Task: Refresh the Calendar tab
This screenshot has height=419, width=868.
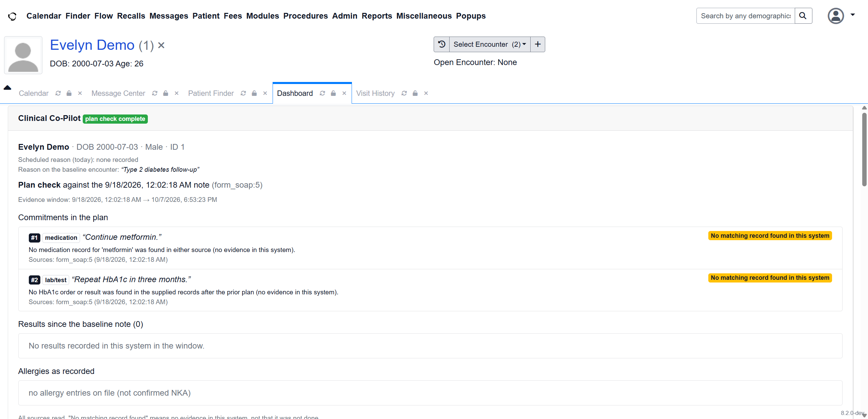Action: click(x=58, y=93)
